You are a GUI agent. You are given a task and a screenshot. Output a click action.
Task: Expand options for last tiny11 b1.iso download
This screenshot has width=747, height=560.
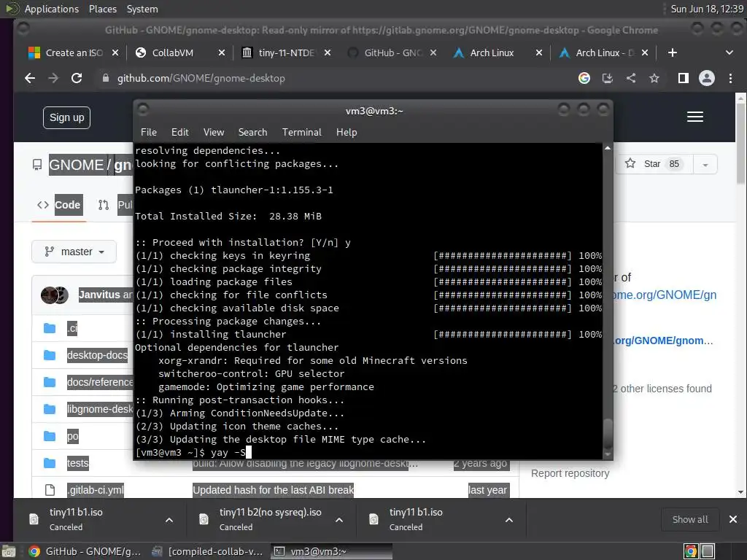[508, 520]
